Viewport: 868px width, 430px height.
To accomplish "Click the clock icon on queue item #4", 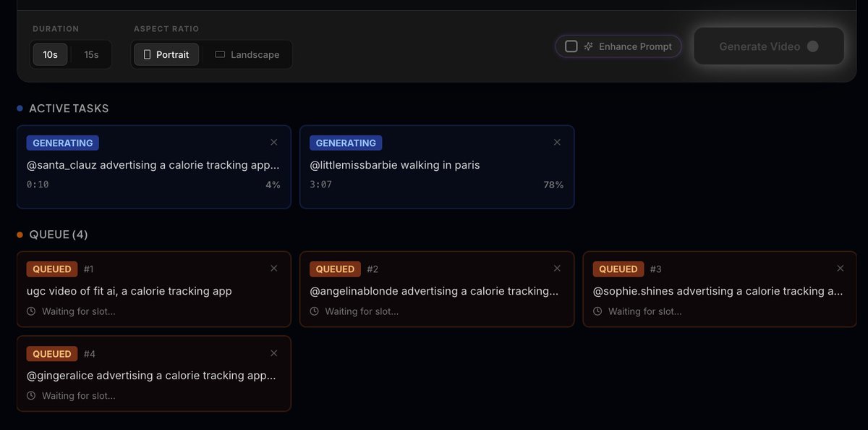I will (x=31, y=396).
